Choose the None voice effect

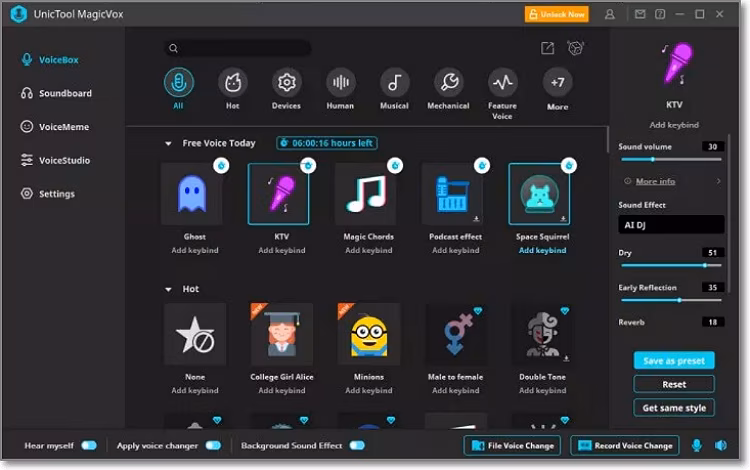[x=195, y=334]
